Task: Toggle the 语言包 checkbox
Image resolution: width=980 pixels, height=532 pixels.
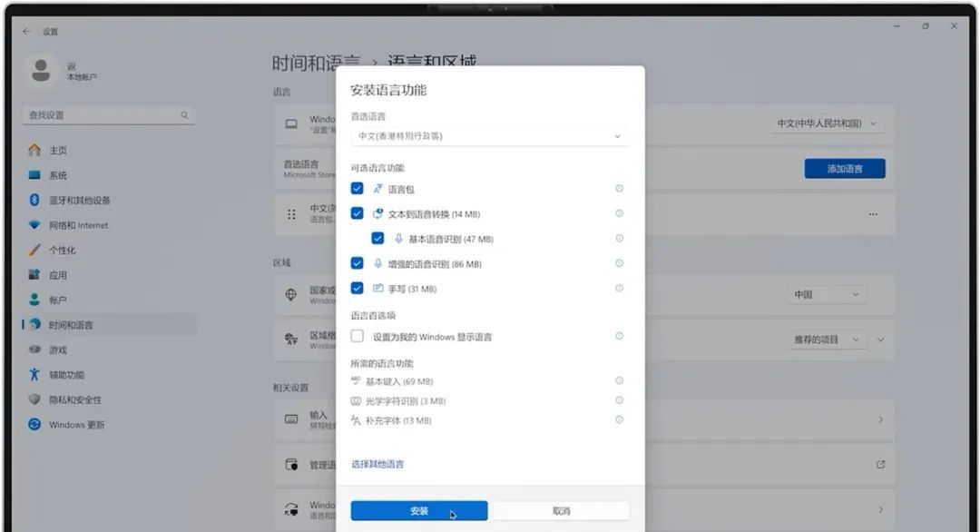Action: [357, 188]
